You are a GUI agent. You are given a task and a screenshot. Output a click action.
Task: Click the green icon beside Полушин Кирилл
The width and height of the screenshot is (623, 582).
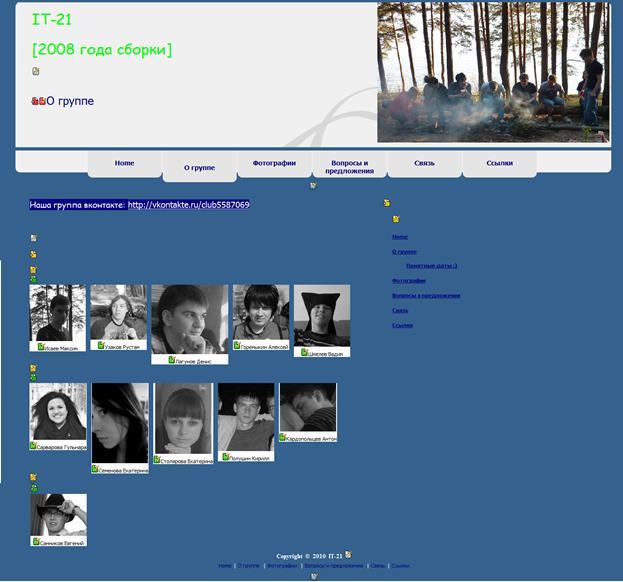click(x=226, y=456)
